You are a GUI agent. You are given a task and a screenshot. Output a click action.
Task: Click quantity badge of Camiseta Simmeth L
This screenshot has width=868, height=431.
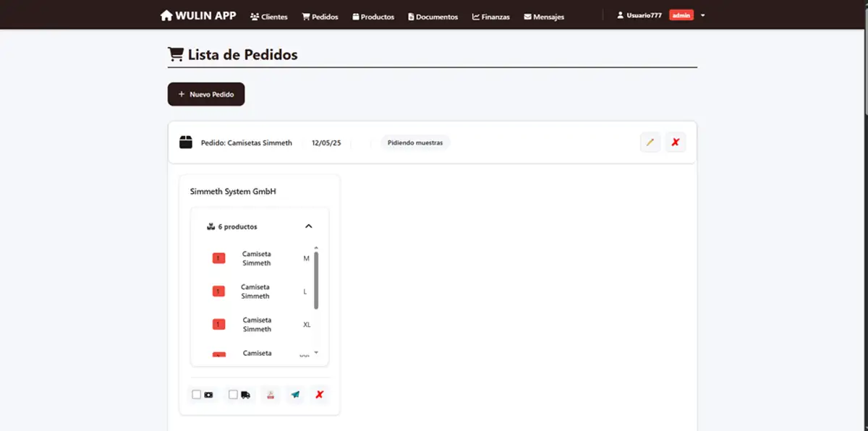click(x=218, y=291)
